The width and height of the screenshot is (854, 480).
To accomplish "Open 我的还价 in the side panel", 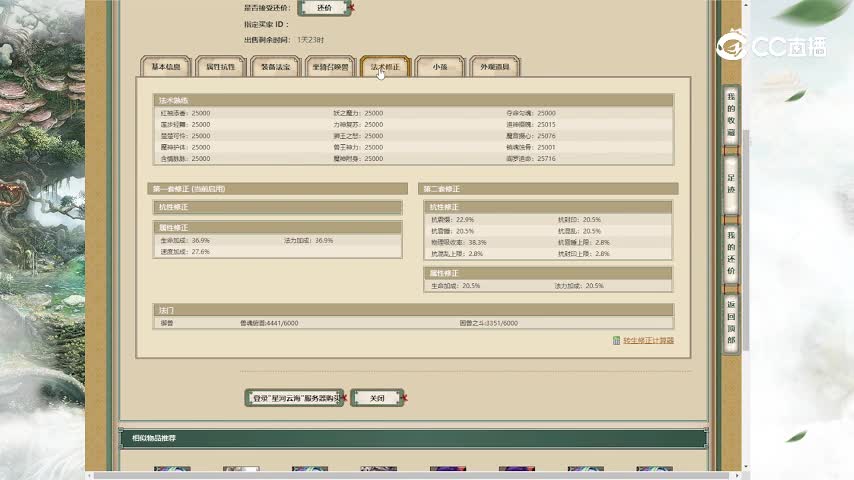I will 731,252.
